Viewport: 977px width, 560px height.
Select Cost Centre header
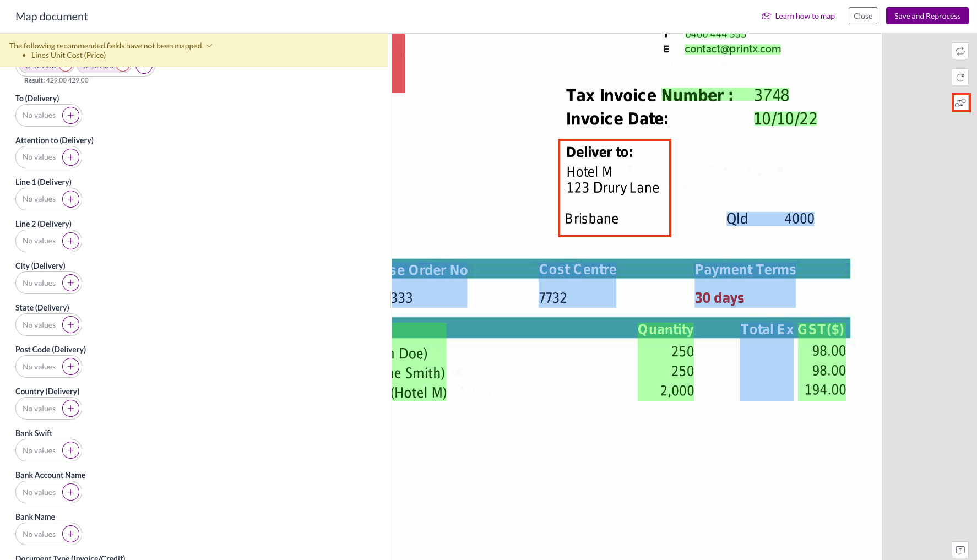point(578,270)
